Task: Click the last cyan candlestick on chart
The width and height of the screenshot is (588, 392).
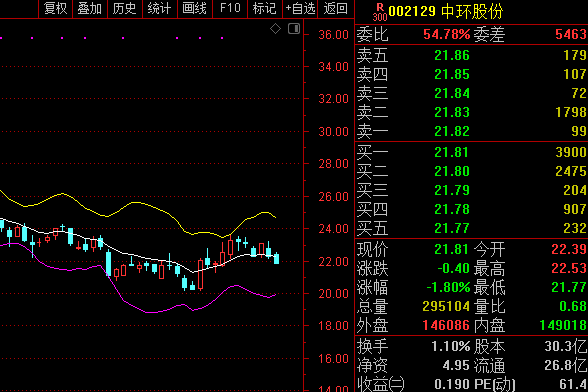Action: 276,258
